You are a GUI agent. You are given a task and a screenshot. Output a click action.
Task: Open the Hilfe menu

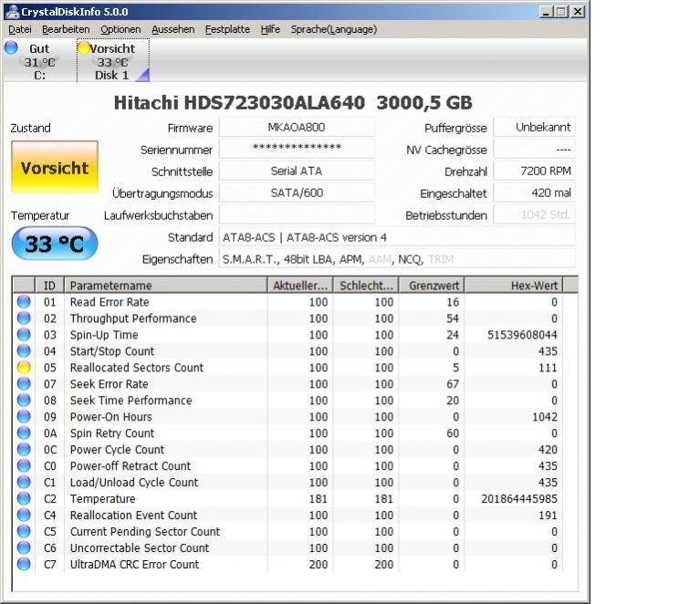click(x=270, y=29)
